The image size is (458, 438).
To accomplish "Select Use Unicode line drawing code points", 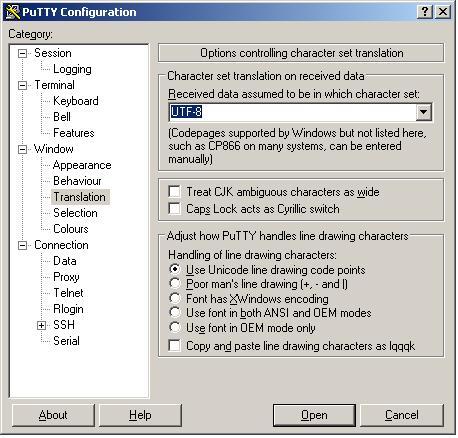I will point(175,269).
